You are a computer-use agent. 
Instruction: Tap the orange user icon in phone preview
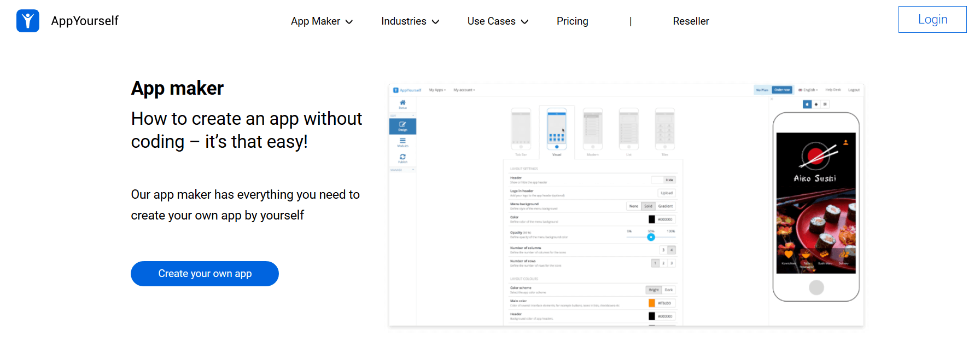pyautogui.click(x=845, y=142)
